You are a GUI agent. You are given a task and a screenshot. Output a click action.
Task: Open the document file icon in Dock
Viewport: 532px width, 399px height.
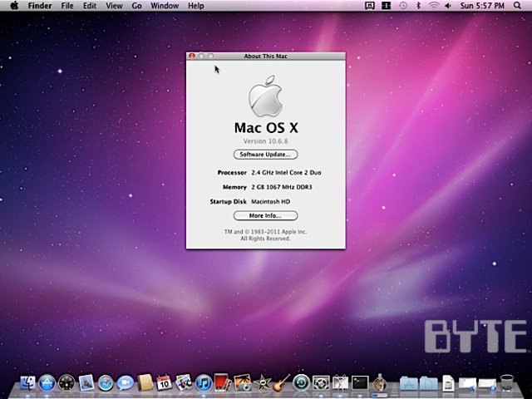tap(448, 383)
